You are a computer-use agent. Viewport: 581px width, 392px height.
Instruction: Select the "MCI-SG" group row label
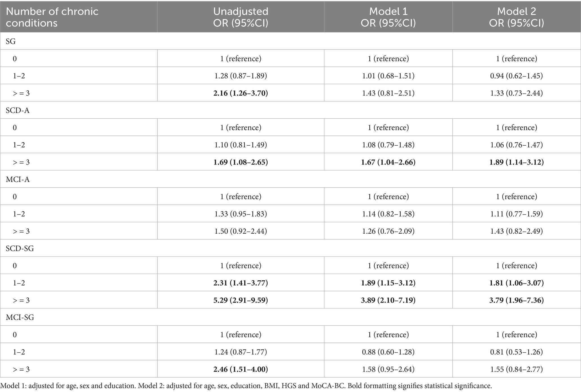pyautogui.click(x=20, y=317)
